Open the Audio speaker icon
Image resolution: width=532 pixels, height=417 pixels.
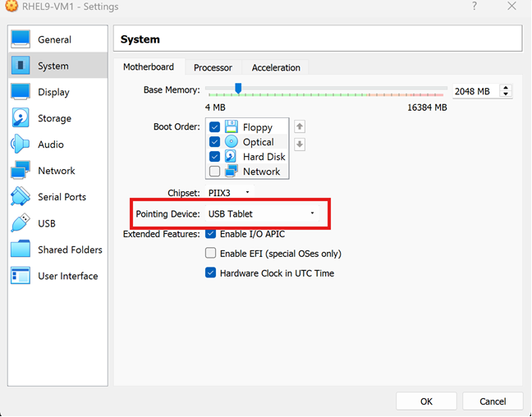21,144
